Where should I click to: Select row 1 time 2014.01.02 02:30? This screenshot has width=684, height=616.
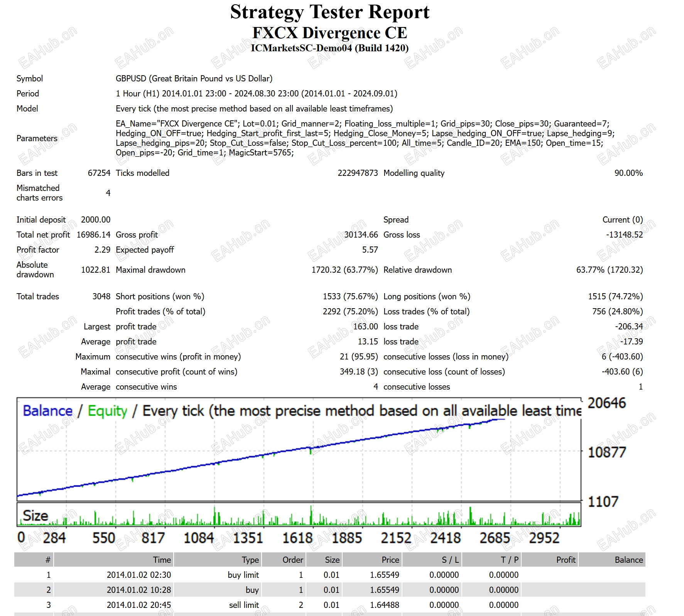139,575
